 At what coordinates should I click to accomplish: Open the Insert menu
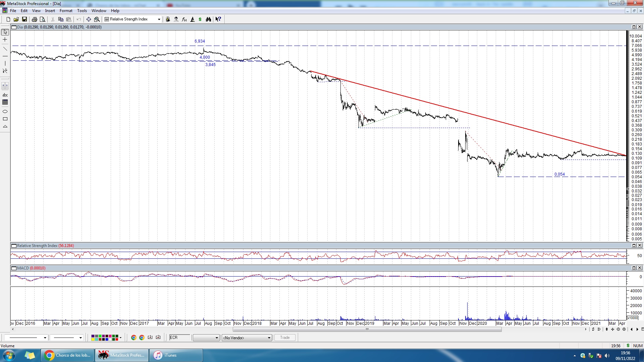tap(50, 11)
